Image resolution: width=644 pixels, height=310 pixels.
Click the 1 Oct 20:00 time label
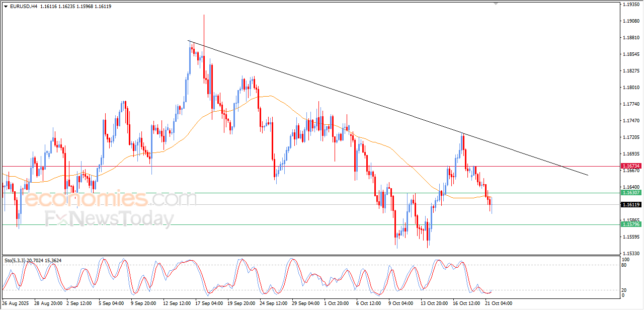click(337, 304)
